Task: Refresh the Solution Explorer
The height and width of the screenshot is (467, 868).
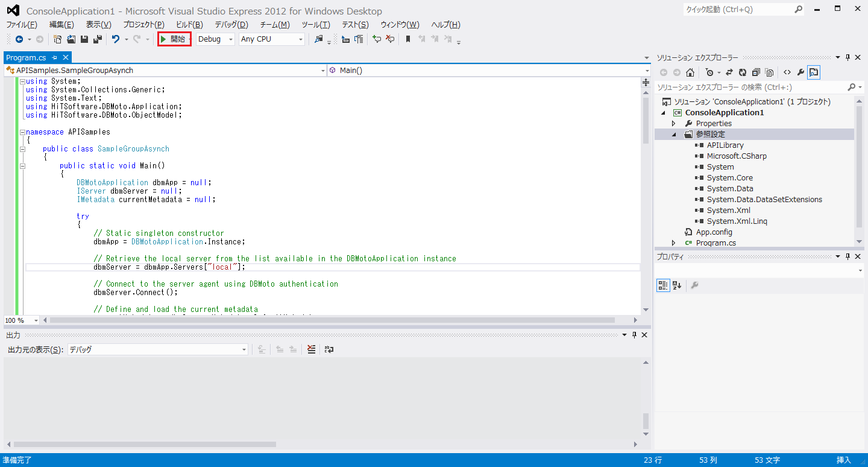Action: tap(743, 72)
